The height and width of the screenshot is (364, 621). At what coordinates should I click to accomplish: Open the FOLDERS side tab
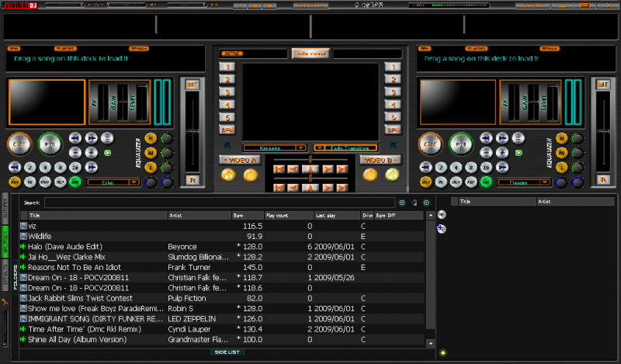point(16,277)
